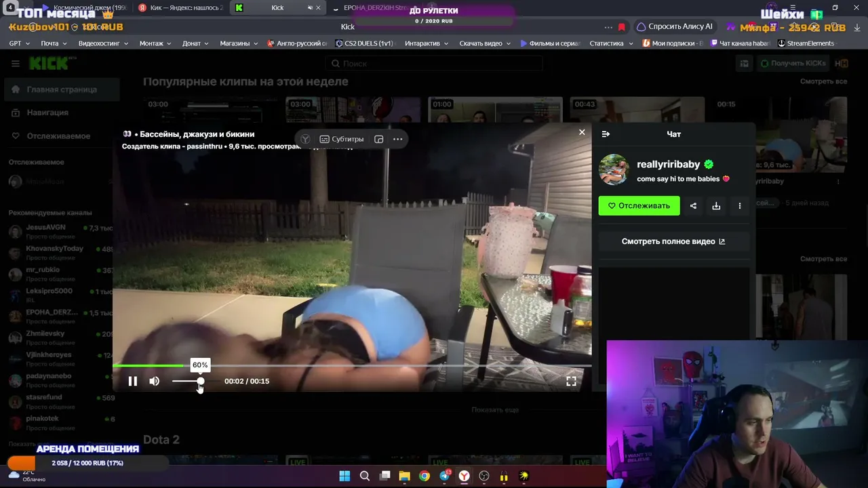The height and width of the screenshot is (488, 868).
Task: Expand the Магазины bookmarks folder
Action: [239, 43]
